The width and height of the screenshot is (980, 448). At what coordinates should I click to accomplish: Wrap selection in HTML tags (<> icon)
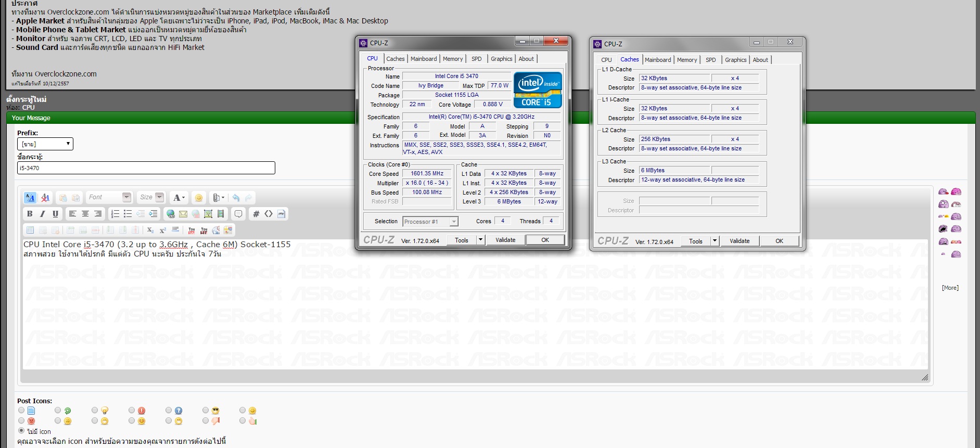click(269, 214)
